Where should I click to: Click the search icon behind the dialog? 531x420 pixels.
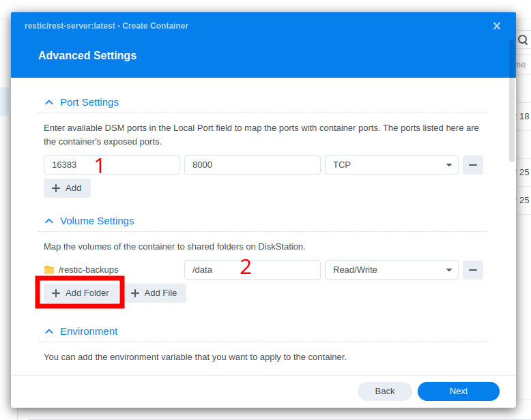click(x=523, y=40)
